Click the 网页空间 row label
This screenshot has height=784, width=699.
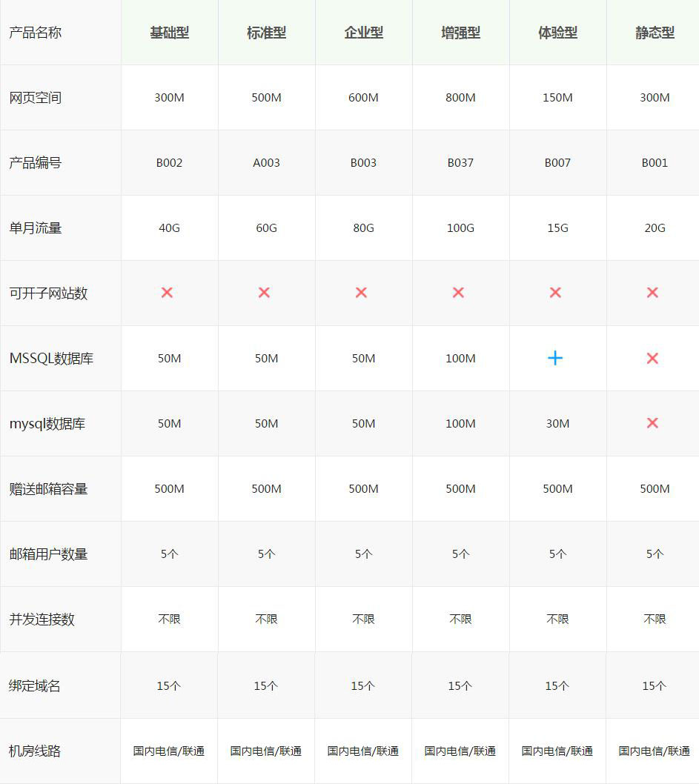(35, 98)
